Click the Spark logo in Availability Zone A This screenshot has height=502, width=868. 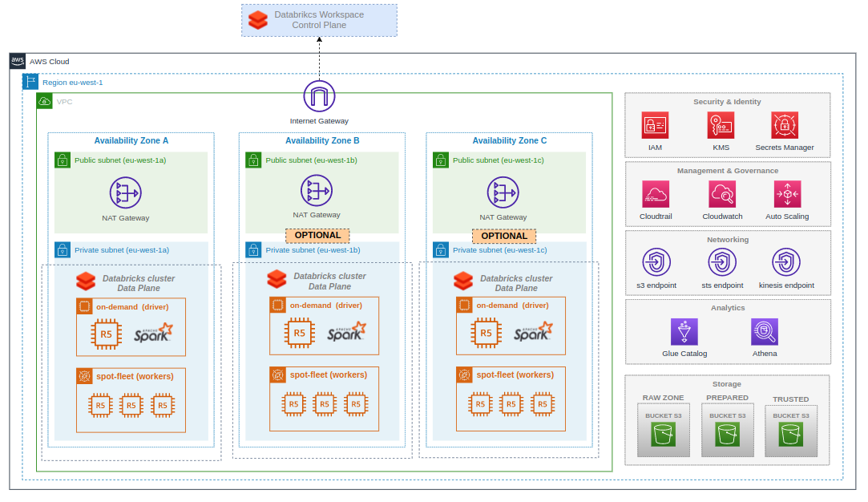coord(151,333)
